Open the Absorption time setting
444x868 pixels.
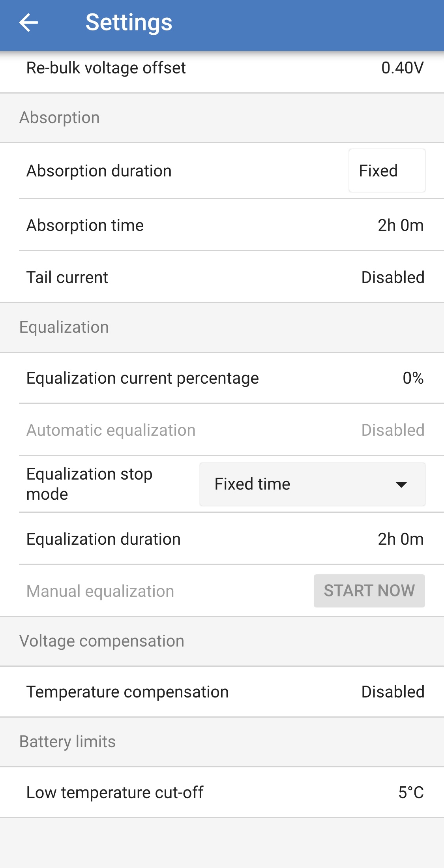(x=400, y=225)
